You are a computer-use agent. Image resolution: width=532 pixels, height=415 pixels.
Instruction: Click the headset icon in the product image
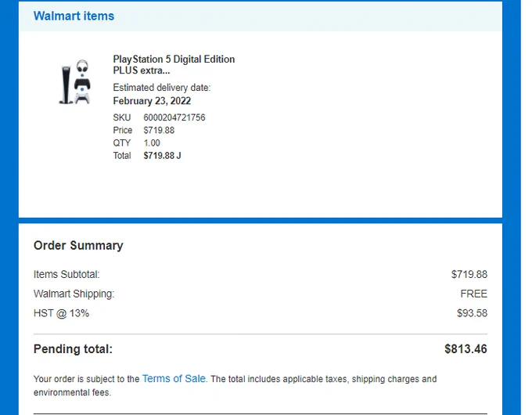(82, 67)
